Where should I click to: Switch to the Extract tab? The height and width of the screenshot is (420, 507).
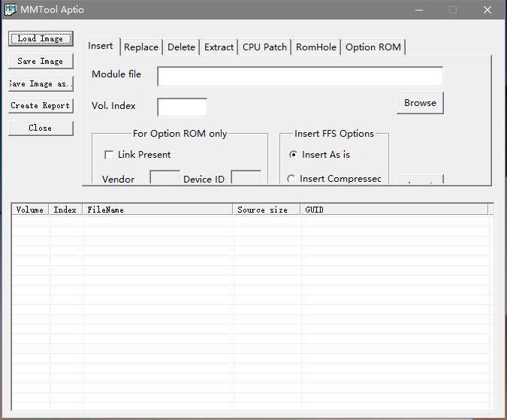point(219,47)
